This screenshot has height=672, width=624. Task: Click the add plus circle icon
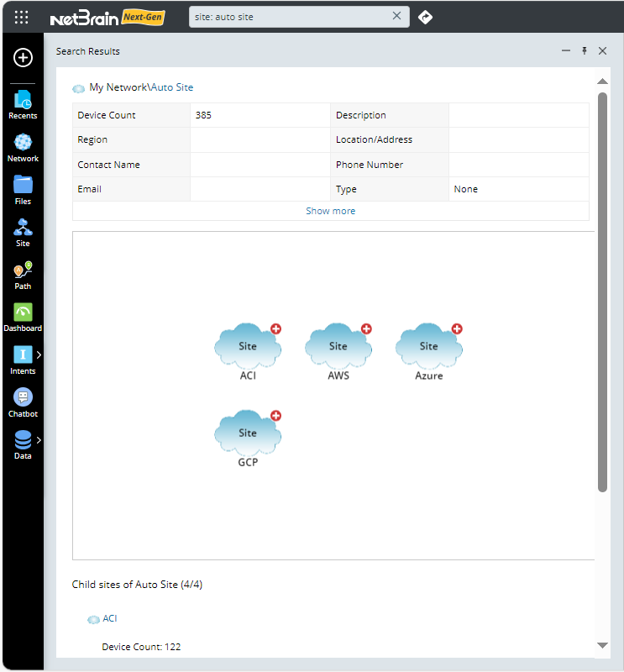pyautogui.click(x=23, y=57)
